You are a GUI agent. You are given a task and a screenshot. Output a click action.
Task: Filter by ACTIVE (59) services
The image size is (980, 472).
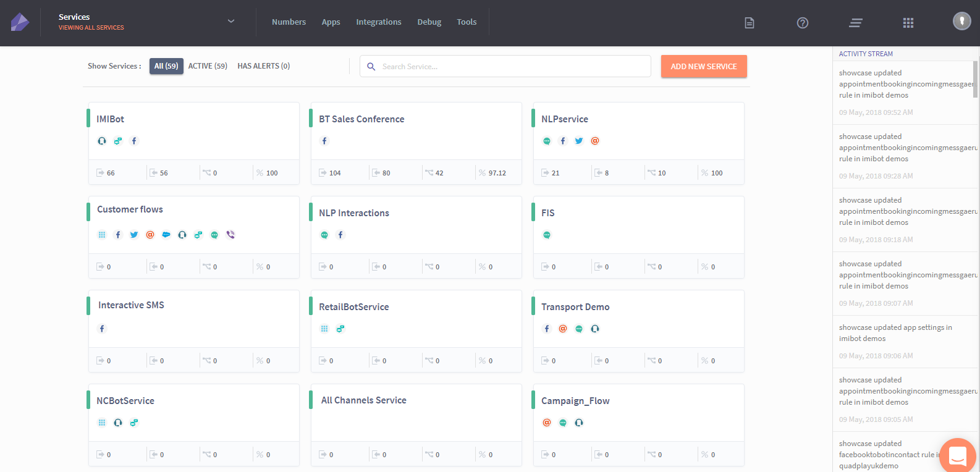pos(208,66)
